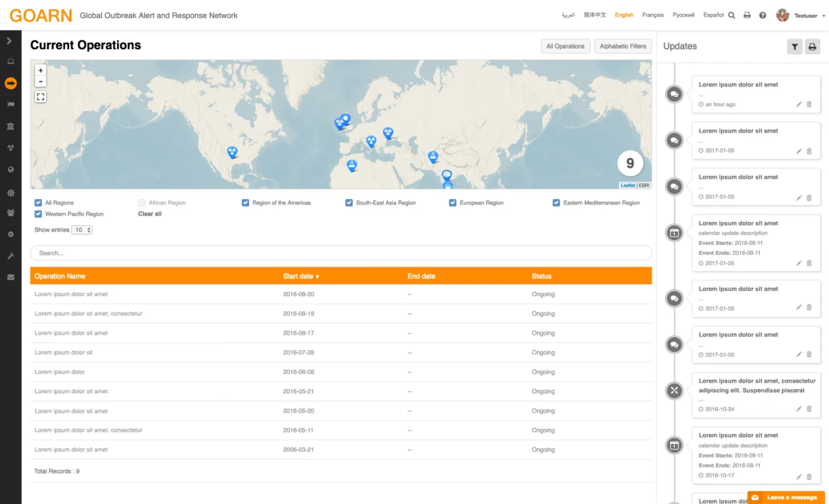This screenshot has width=829, height=504.
Task: Open the flag icon in the sidebar
Action: click(x=11, y=104)
